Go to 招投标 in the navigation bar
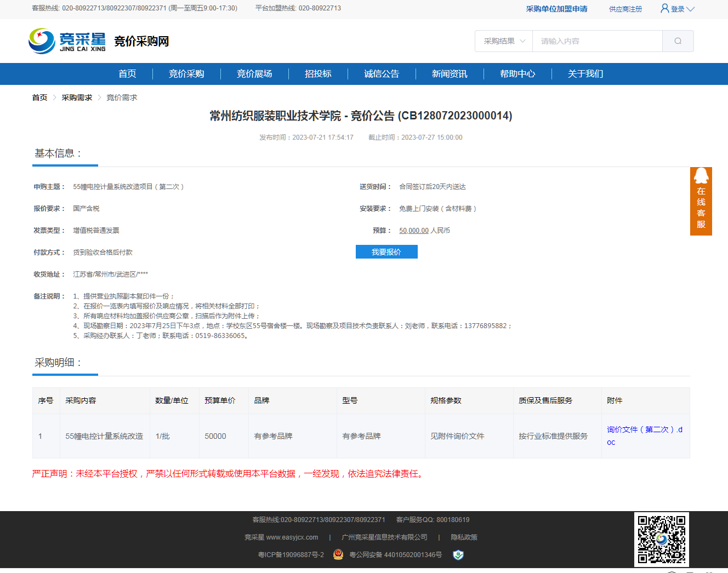728x573 pixels. [318, 74]
